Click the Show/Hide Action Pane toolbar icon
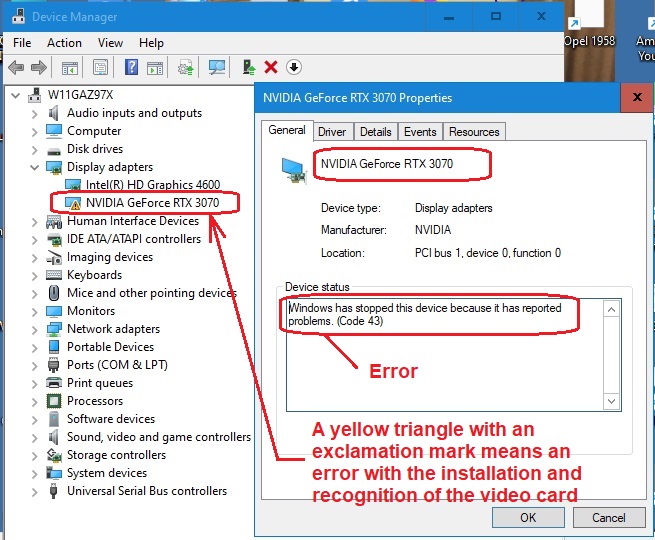655x540 pixels. [x=155, y=67]
